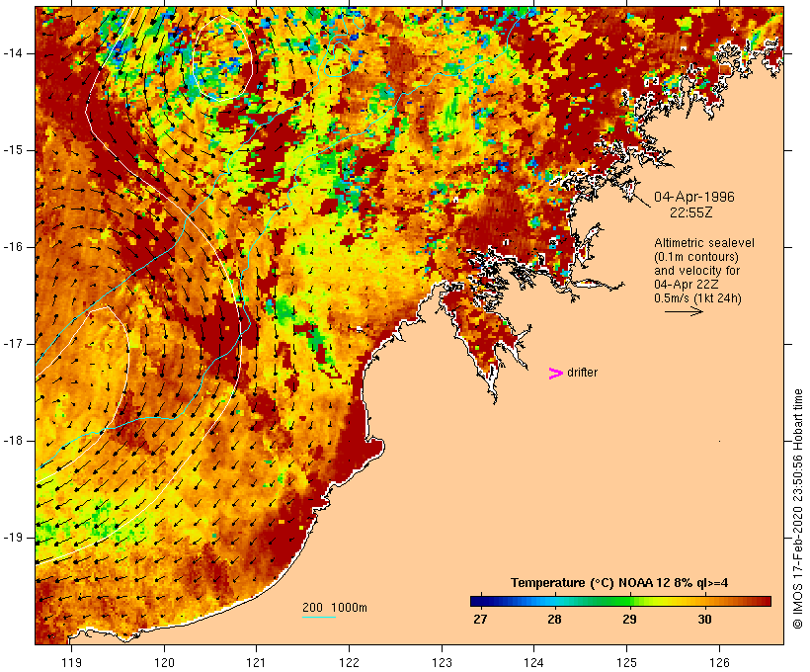The image size is (810, 672).
Task: Click longitude axis label 123
Action: coord(442,663)
